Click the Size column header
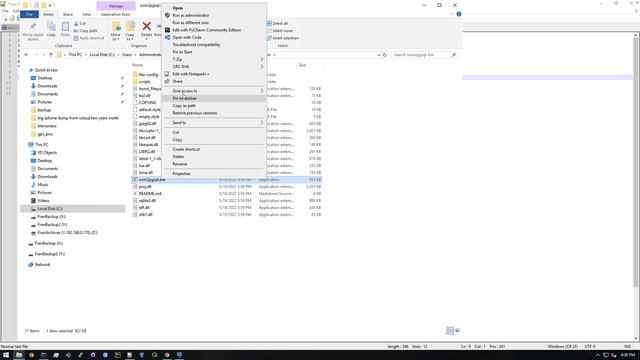Viewport: 640px width, 360px height. pyautogui.click(x=302, y=65)
